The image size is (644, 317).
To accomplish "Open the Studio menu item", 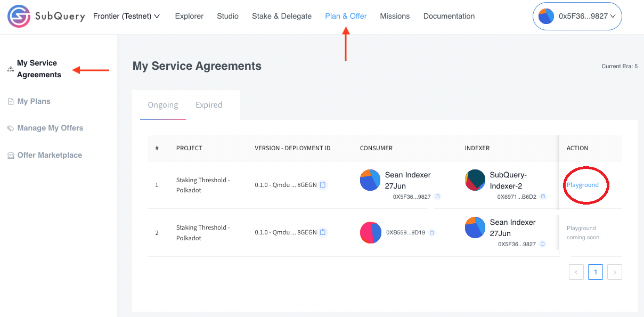I will tap(227, 16).
